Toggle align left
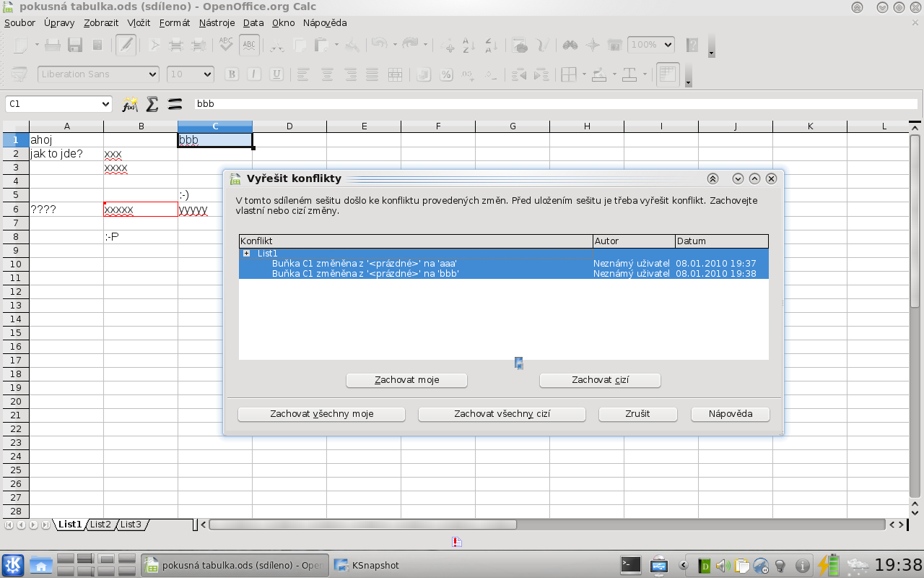 coord(304,74)
